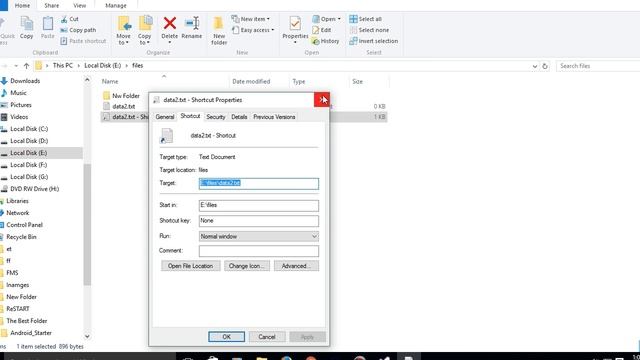This screenshot has height=360, width=640.
Task: Open the New item dropdown
Action: tap(251, 19)
